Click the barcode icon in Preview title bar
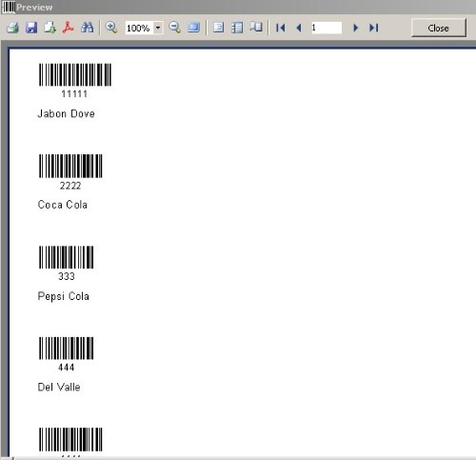This screenshot has height=460, width=476. click(9, 7)
